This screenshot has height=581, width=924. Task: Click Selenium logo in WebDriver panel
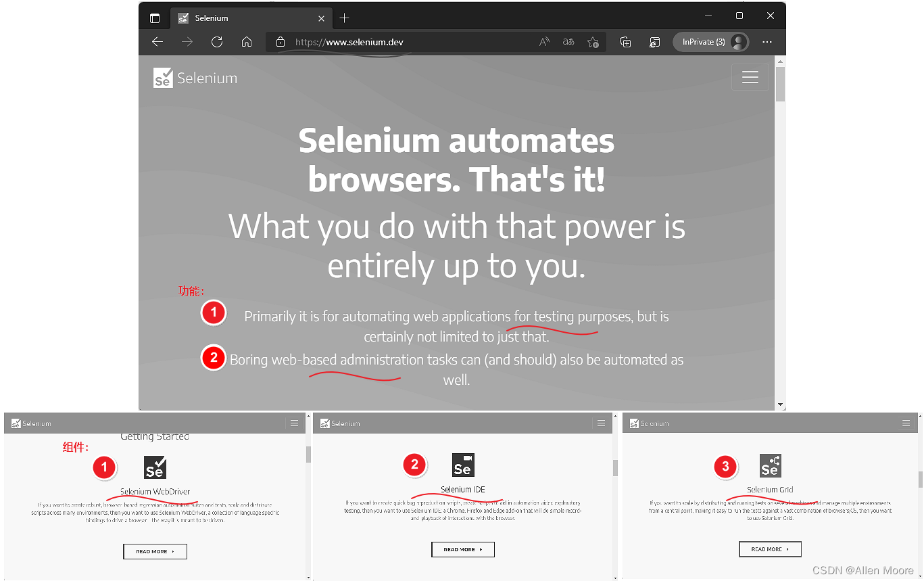[x=31, y=423]
